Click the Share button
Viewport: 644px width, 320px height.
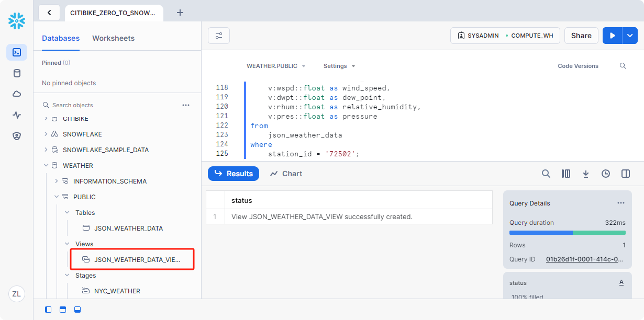click(x=581, y=36)
